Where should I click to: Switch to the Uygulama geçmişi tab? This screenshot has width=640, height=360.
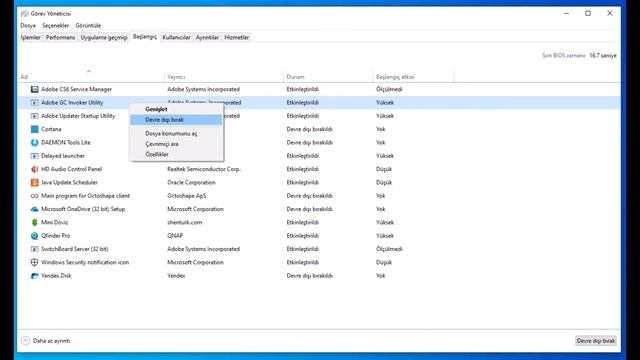coord(104,37)
